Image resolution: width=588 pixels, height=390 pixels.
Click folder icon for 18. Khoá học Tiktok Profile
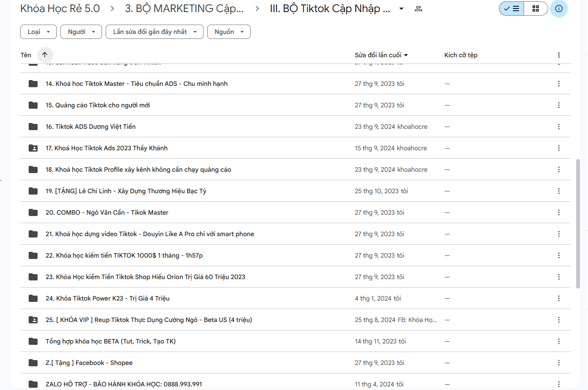point(33,170)
